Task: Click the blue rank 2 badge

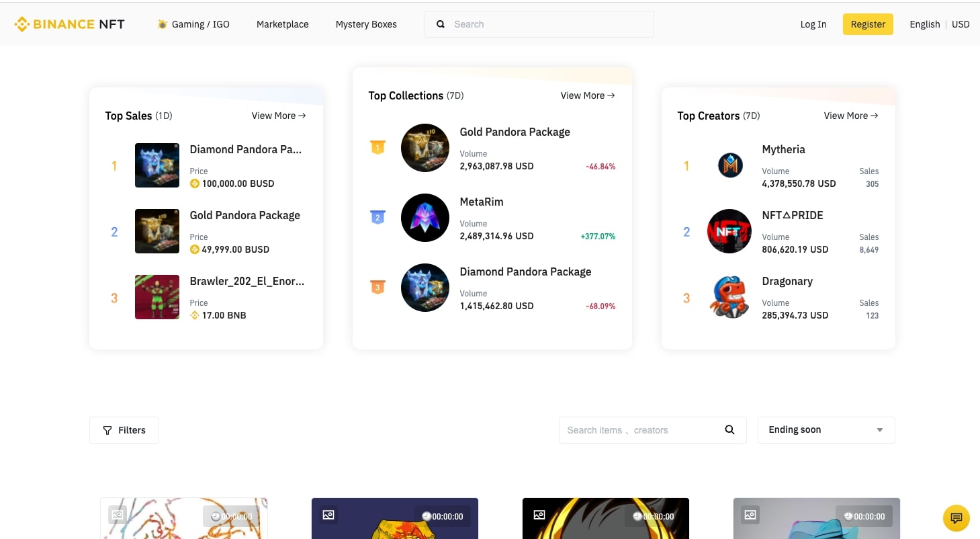Action: click(377, 217)
